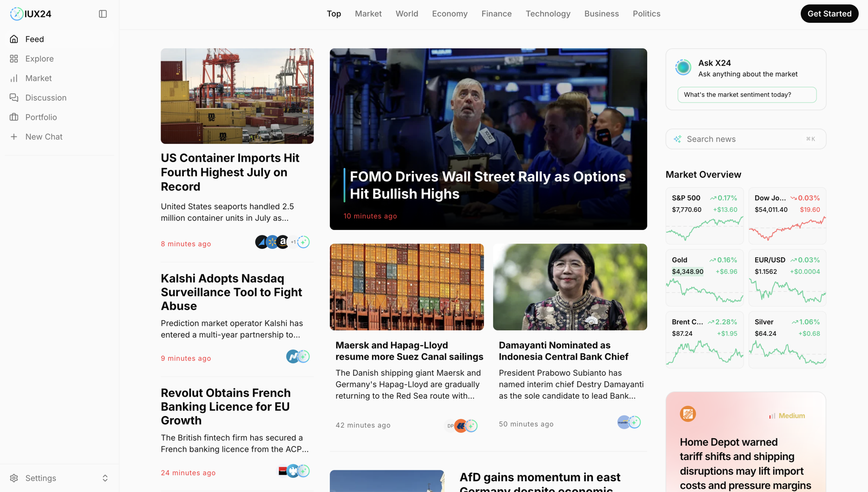868x492 pixels.
Task: Click the Dow Jones downward trend arrow
Action: [794, 198]
